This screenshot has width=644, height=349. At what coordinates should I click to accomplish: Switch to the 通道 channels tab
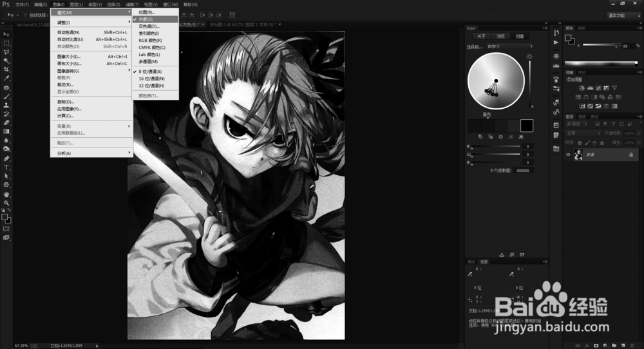point(582,117)
